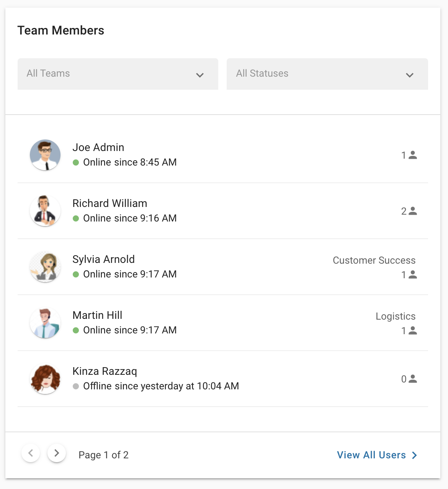Open the All Teams dropdown

tap(118, 74)
